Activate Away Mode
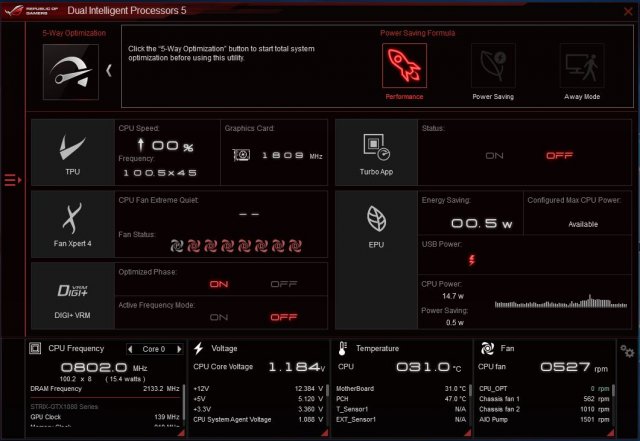The image size is (640, 441). click(x=583, y=67)
